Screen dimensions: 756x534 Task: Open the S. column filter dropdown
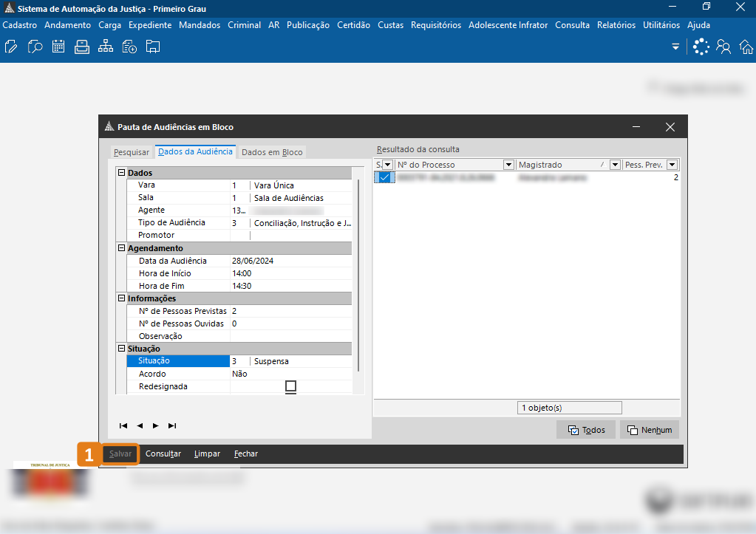pos(388,165)
